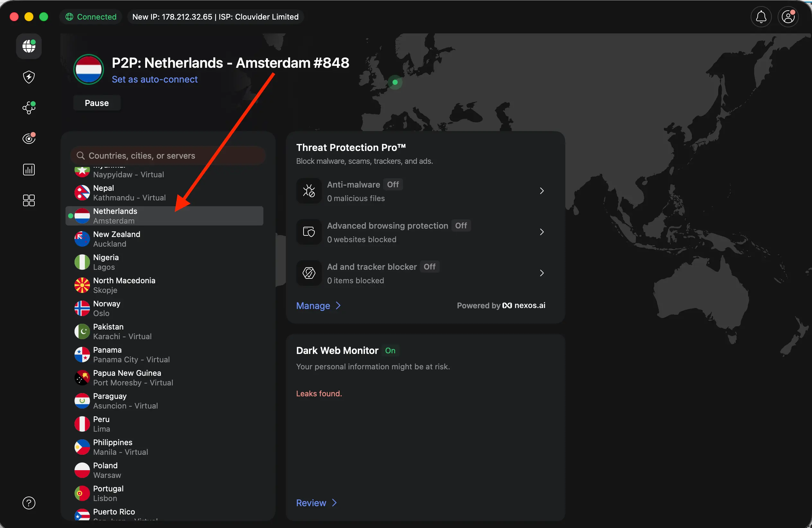The width and height of the screenshot is (812, 528).
Task: Open notifications bell icon
Action: click(761, 16)
